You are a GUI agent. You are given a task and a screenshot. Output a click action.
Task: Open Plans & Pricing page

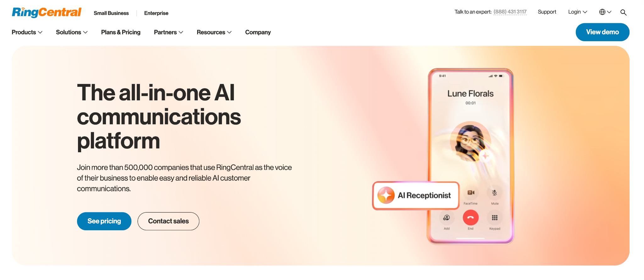point(121,32)
